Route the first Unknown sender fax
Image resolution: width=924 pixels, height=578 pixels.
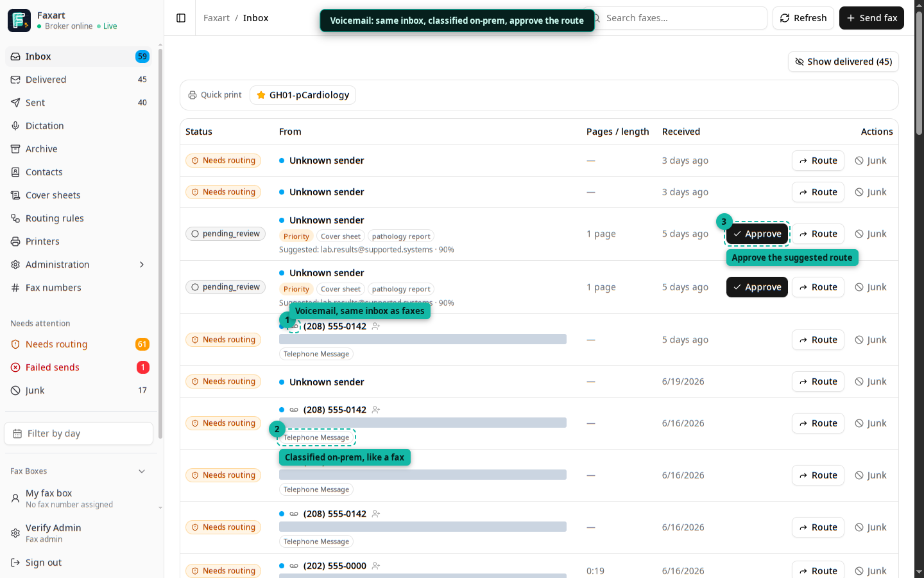818,161
